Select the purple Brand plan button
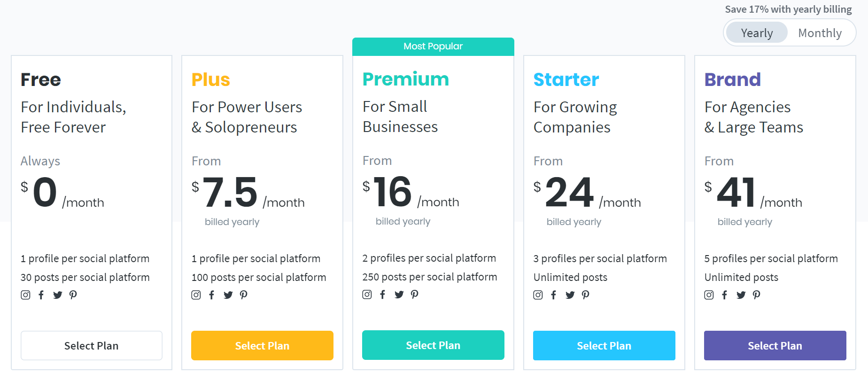The width and height of the screenshot is (868, 381). pyautogui.click(x=775, y=346)
